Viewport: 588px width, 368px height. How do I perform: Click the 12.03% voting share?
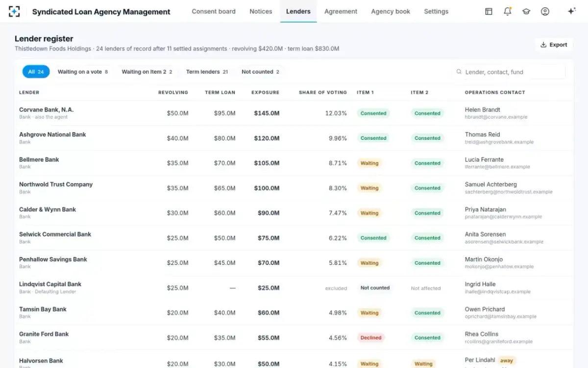click(336, 113)
